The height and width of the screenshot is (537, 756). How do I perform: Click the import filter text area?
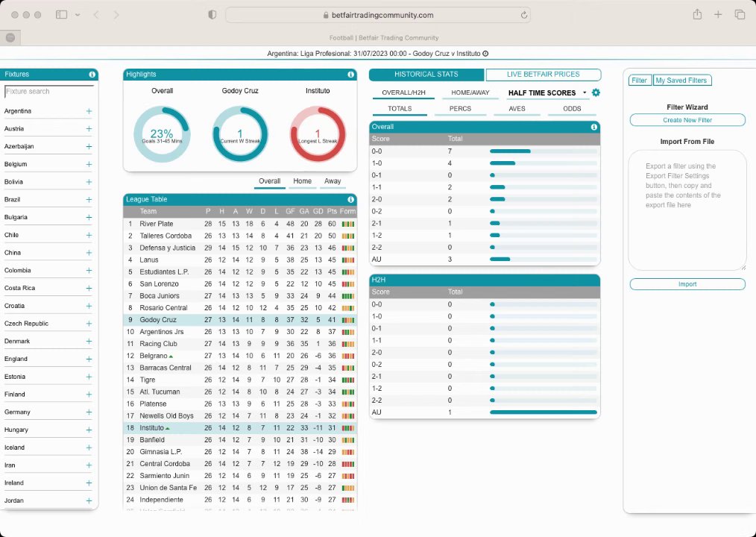point(687,210)
